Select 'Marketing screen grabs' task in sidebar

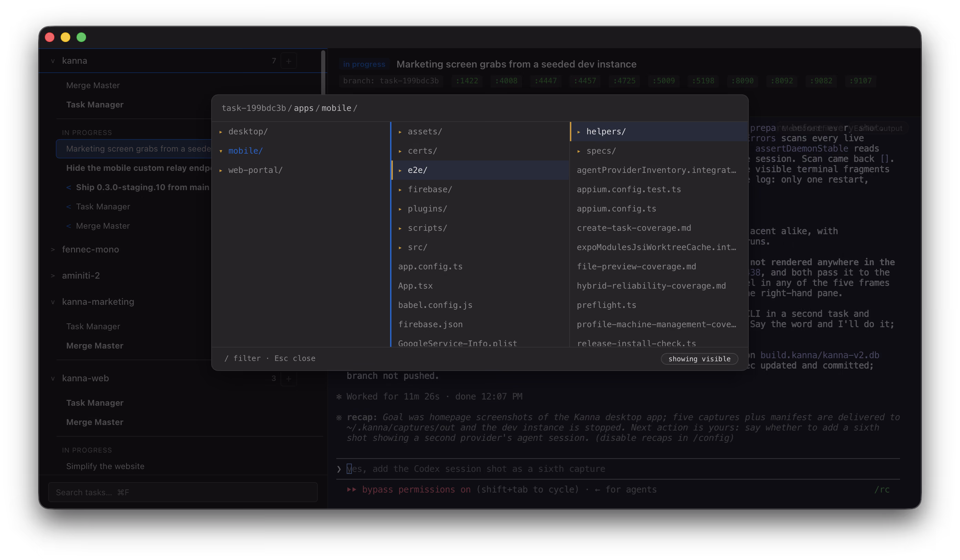134,149
